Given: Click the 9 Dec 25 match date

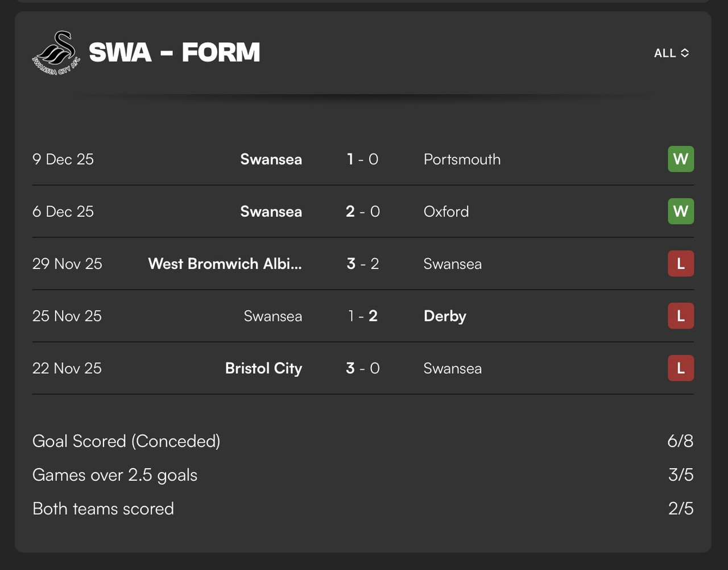Looking at the screenshot, I should tap(63, 159).
